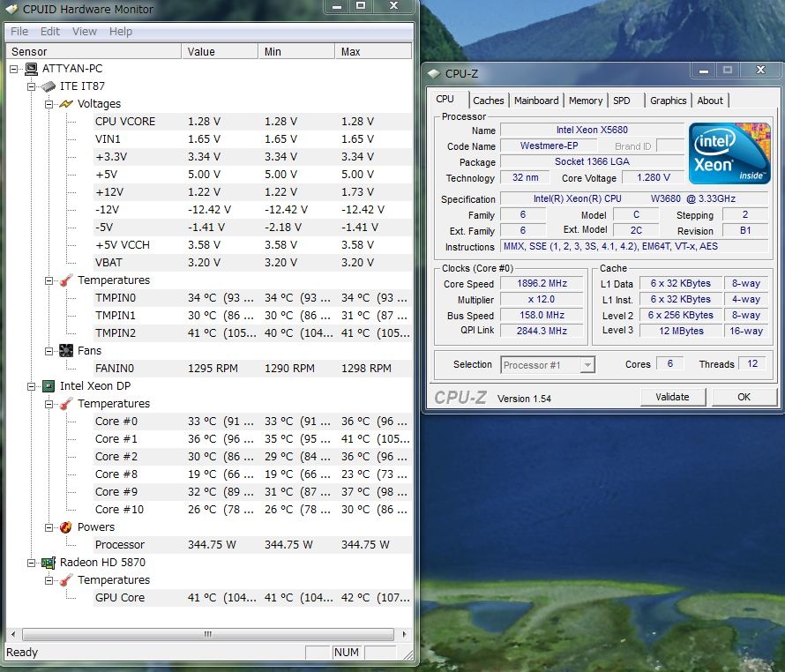Screen dimensions: 785x672
Task: Click the horizontal scrollbar right arrow
Action: [404, 634]
